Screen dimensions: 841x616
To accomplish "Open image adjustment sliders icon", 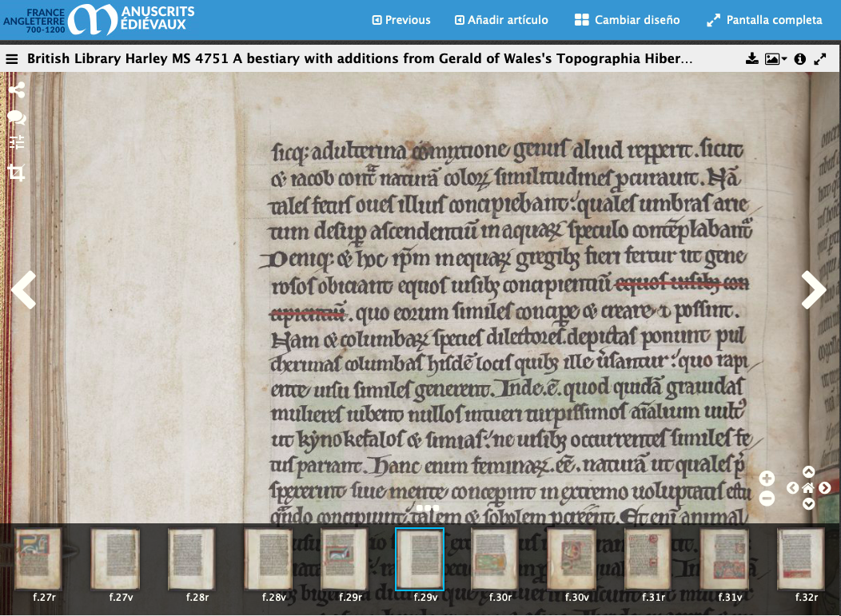I will coord(17,142).
